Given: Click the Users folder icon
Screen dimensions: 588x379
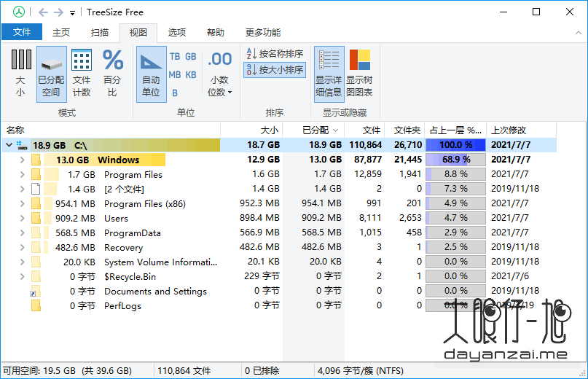Looking at the screenshot, I should click(x=36, y=218).
